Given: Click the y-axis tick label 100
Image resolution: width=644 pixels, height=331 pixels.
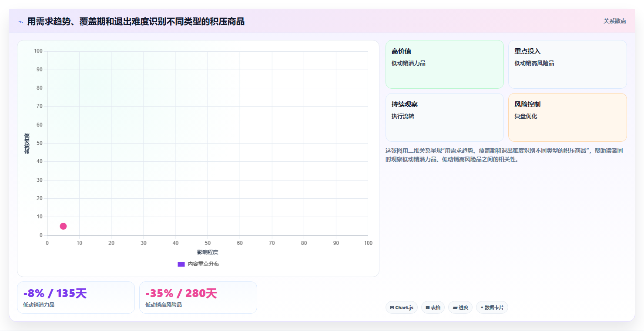Looking at the screenshot, I should click(x=38, y=51).
